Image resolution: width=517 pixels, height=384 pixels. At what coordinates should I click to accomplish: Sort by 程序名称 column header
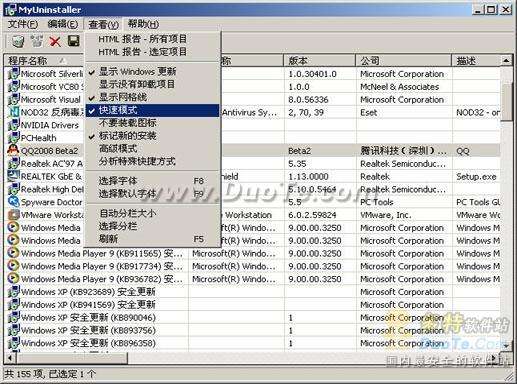click(44, 61)
